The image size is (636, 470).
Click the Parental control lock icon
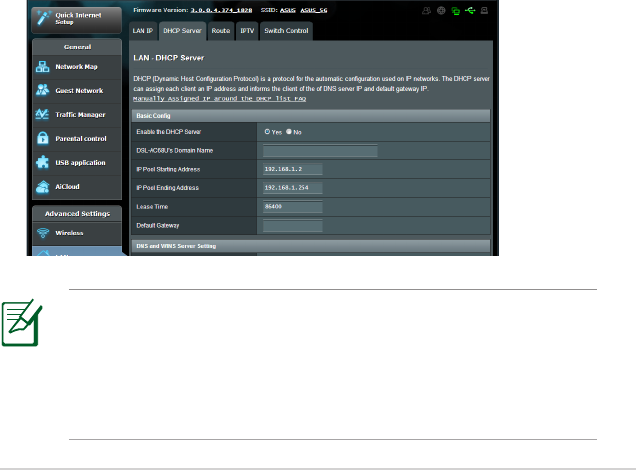[x=43, y=138]
